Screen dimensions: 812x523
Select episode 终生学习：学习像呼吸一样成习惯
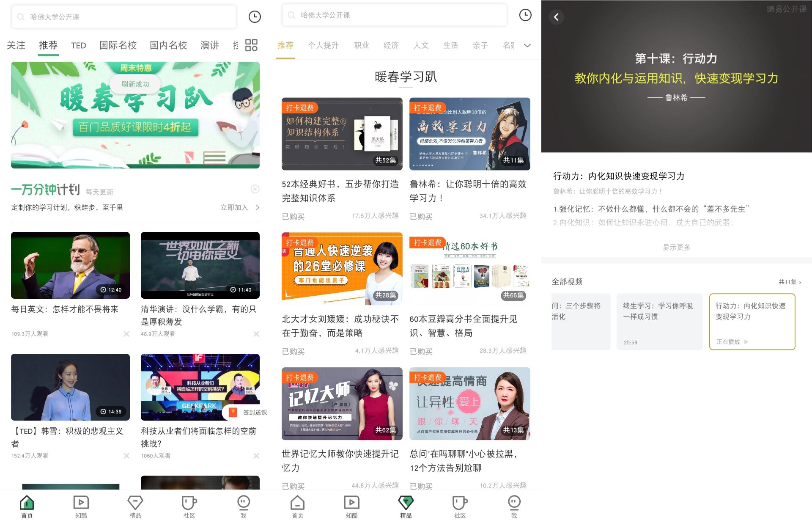pos(659,322)
